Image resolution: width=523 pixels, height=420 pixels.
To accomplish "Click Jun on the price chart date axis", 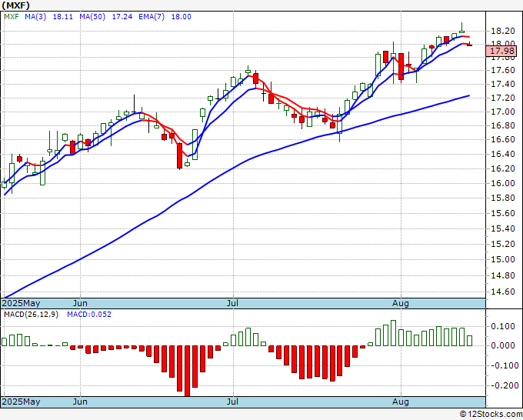I will pos(80,303).
